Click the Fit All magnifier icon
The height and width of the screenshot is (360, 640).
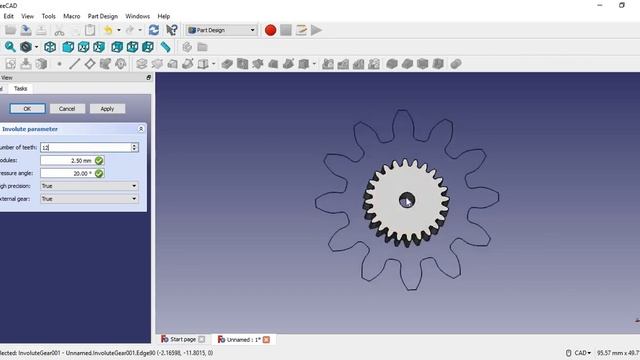(10, 47)
